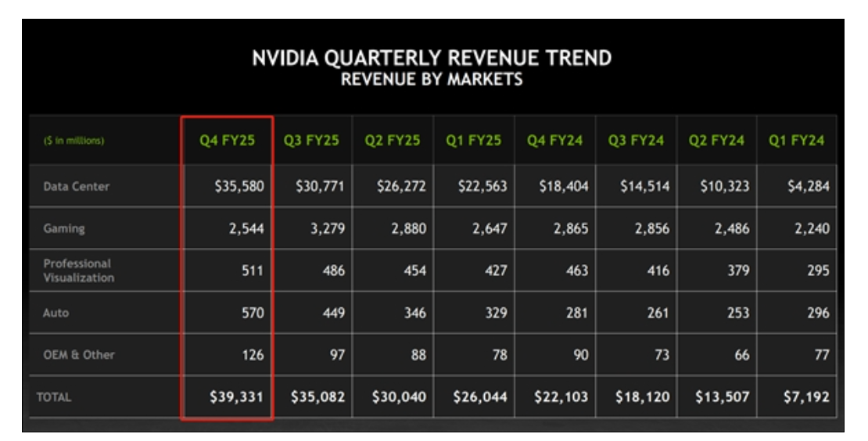Click the Q3 FY24 column header

[636, 141]
